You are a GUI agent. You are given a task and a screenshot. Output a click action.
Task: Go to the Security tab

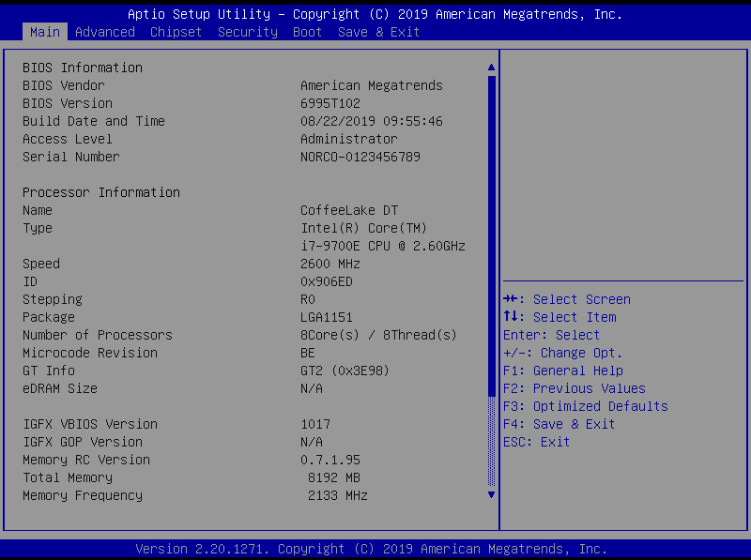[248, 32]
